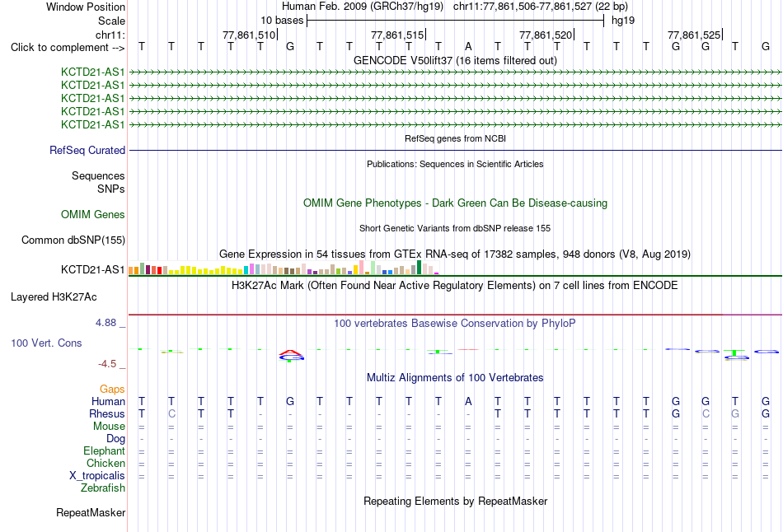
Task: Click the '10 bases' scale text
Action: click(x=282, y=21)
